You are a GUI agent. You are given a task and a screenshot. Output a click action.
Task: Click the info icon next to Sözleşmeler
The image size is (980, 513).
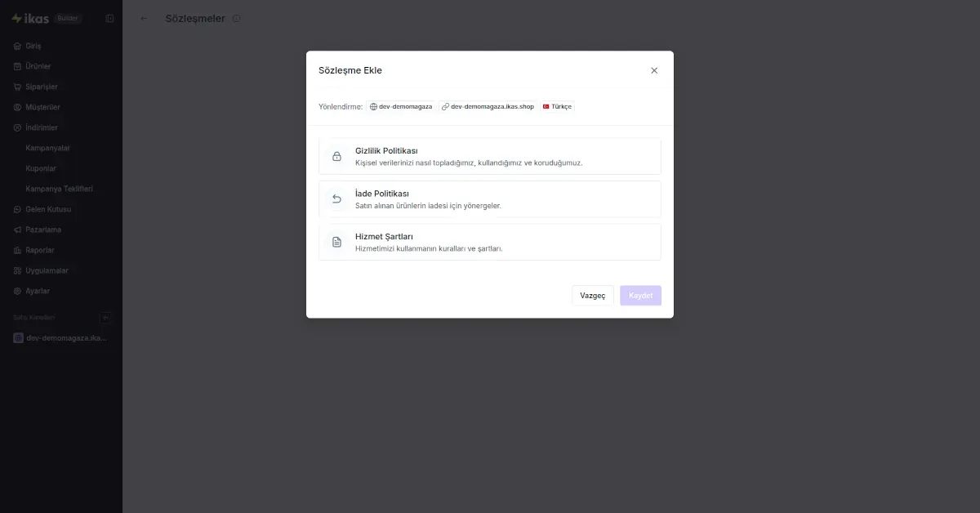click(237, 18)
